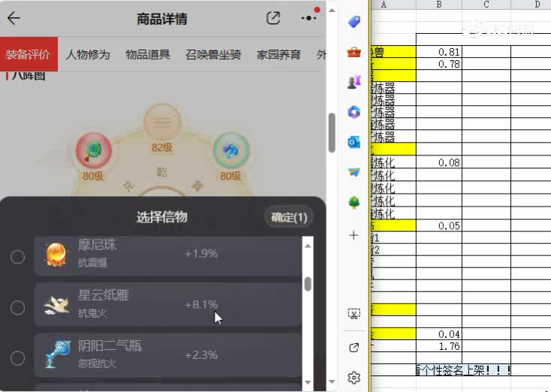
Task: Click the 阴阳二气瓶 bottle icon
Action: click(57, 354)
